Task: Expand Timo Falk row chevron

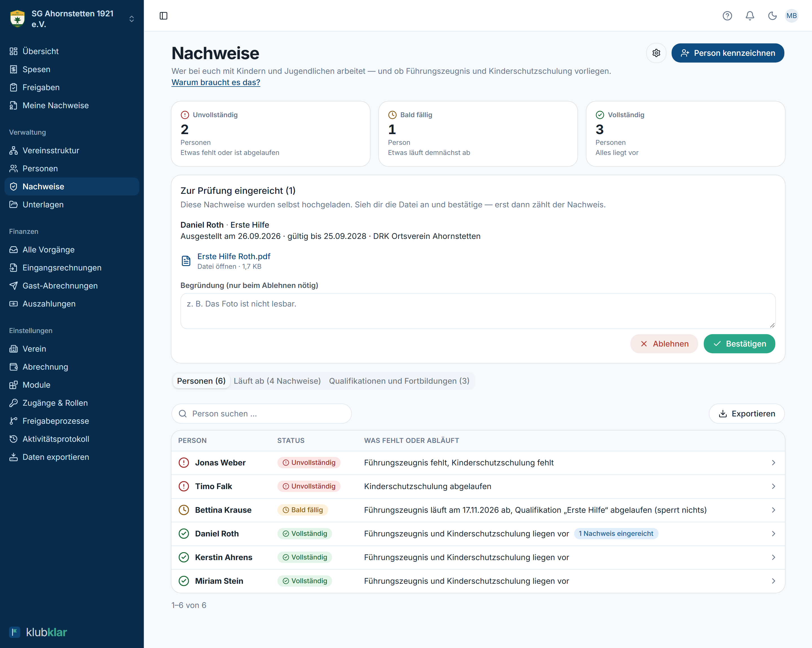Action: pos(773,487)
